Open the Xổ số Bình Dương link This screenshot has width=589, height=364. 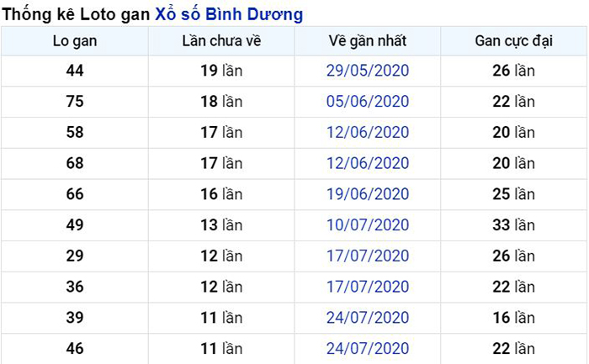tap(229, 14)
